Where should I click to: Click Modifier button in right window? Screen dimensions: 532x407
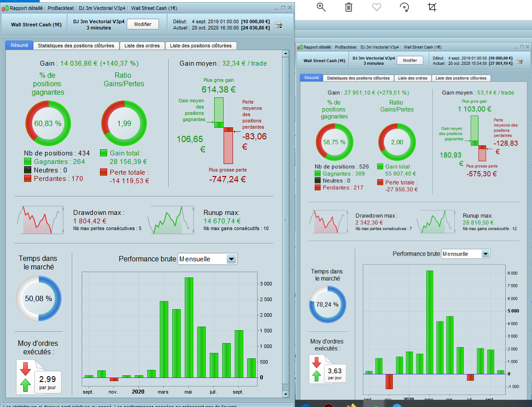click(410, 60)
